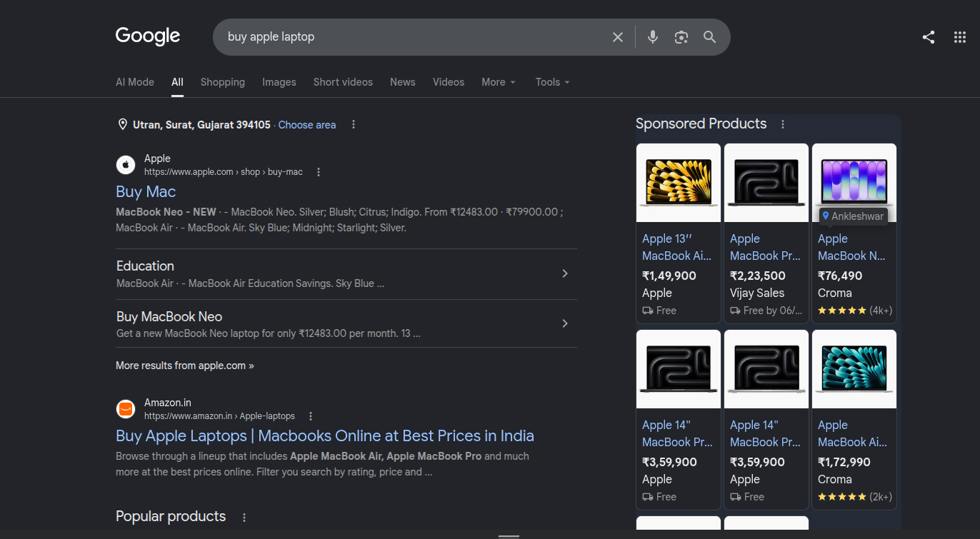Open Sponsored Products info menu

tap(783, 124)
